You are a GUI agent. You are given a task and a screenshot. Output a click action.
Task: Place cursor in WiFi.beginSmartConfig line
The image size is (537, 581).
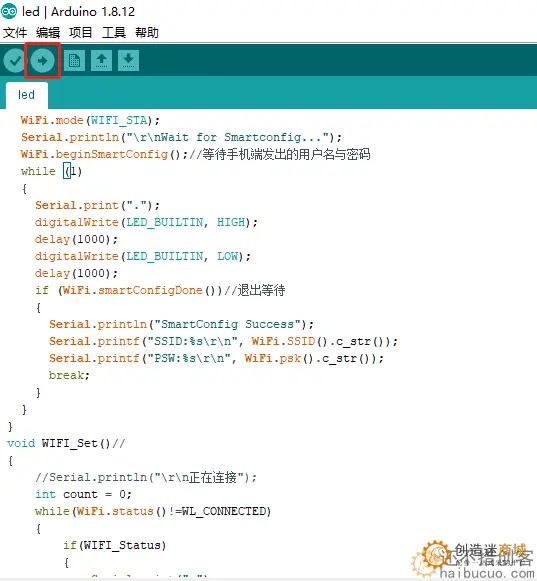point(195,154)
